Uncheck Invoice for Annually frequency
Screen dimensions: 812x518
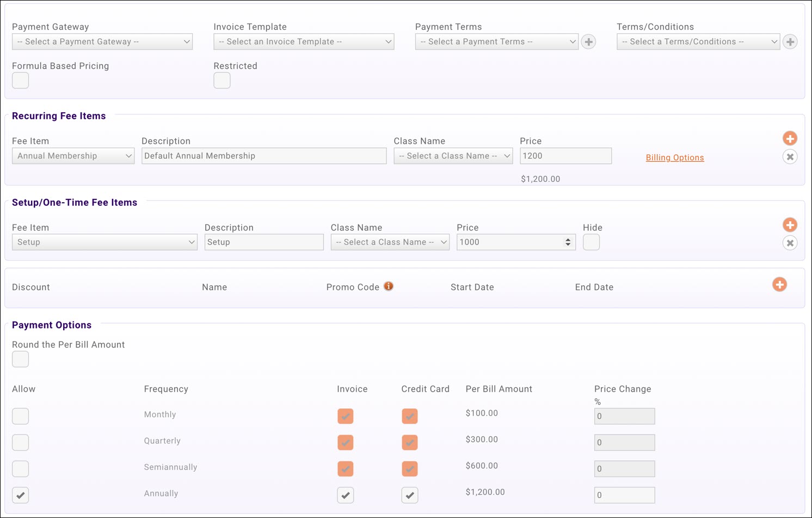[346, 495]
